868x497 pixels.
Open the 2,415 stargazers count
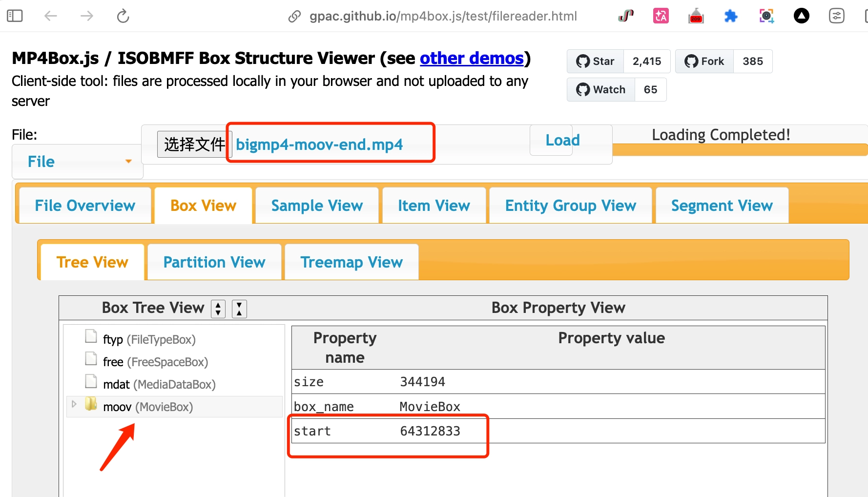647,61
